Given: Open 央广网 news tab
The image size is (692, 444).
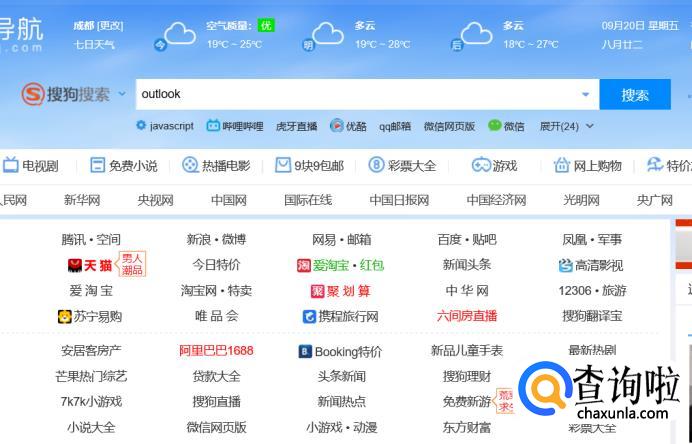Looking at the screenshot, I should pyautogui.click(x=655, y=200).
